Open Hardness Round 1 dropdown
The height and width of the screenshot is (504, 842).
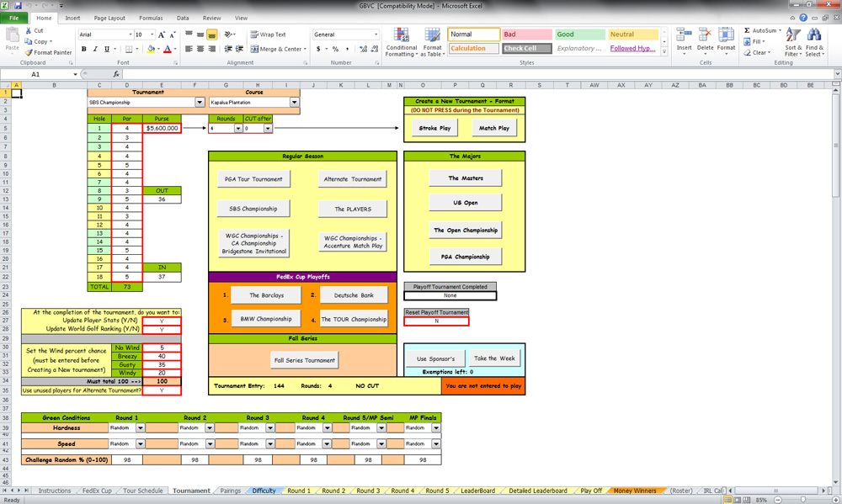coord(140,427)
